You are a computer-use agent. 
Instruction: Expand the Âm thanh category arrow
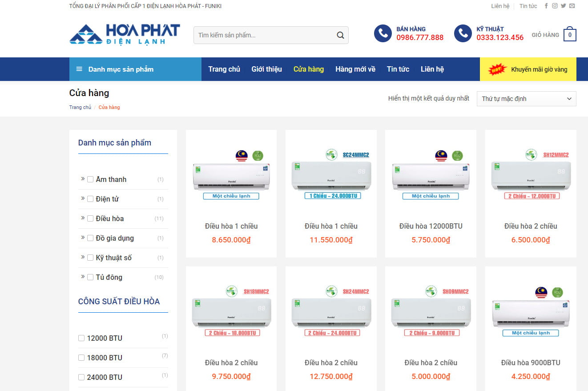[x=83, y=178]
